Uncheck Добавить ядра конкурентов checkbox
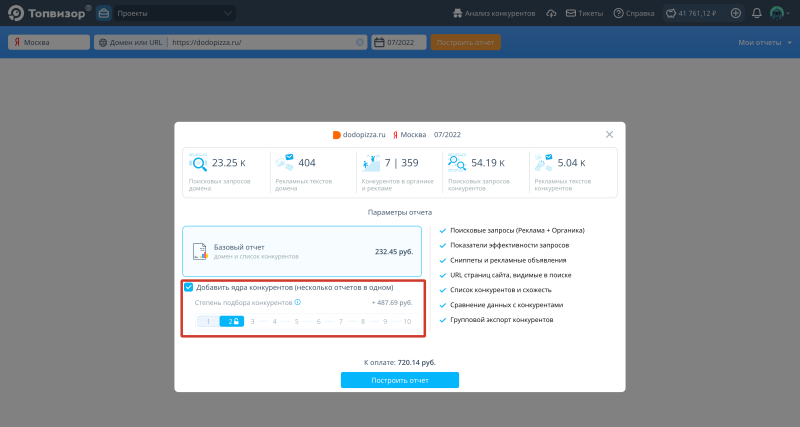The image size is (800, 427). point(189,287)
